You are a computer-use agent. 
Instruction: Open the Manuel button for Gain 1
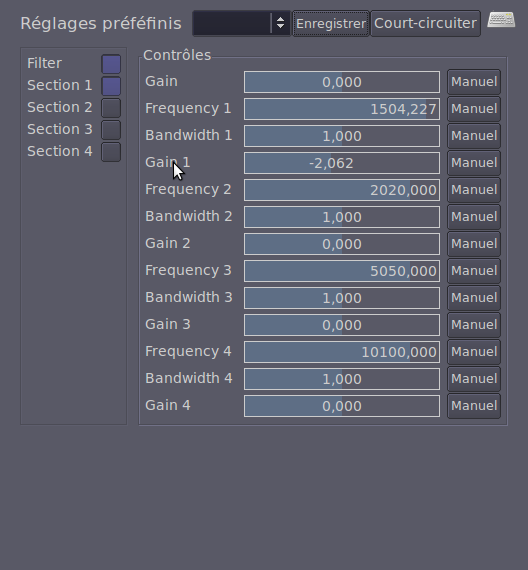click(474, 163)
